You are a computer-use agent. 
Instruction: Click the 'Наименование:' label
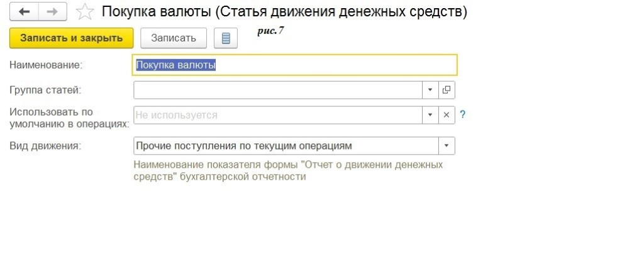47,64
